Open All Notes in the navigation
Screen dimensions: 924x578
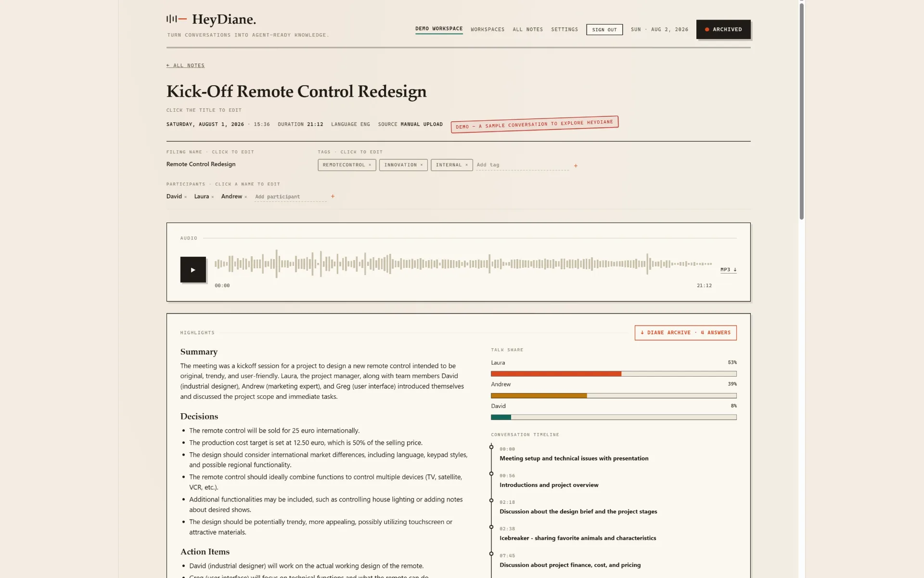coord(527,29)
